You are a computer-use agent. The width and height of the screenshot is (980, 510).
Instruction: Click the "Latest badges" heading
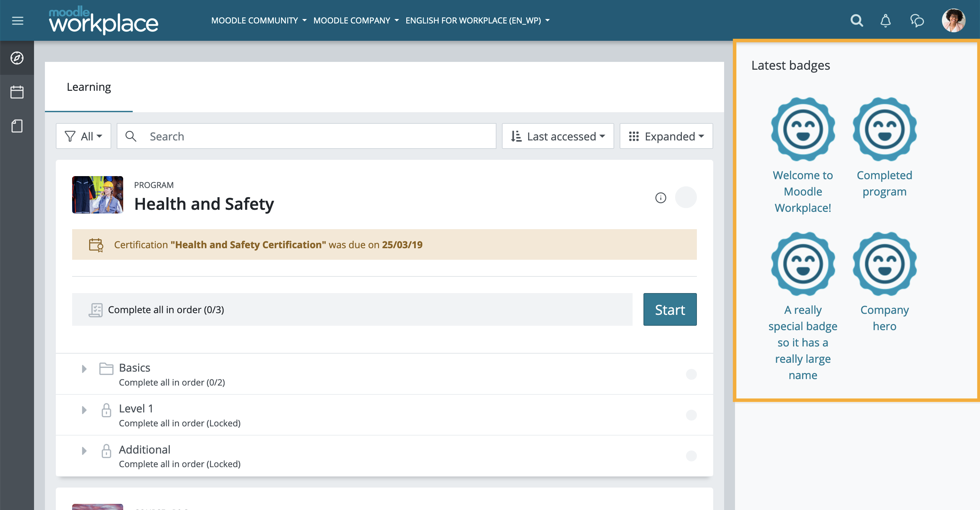[x=790, y=65]
